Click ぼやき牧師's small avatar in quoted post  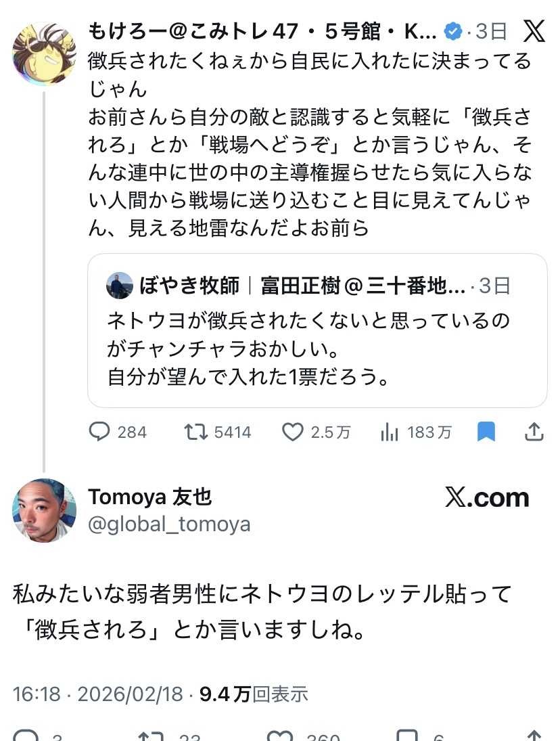pos(120,286)
